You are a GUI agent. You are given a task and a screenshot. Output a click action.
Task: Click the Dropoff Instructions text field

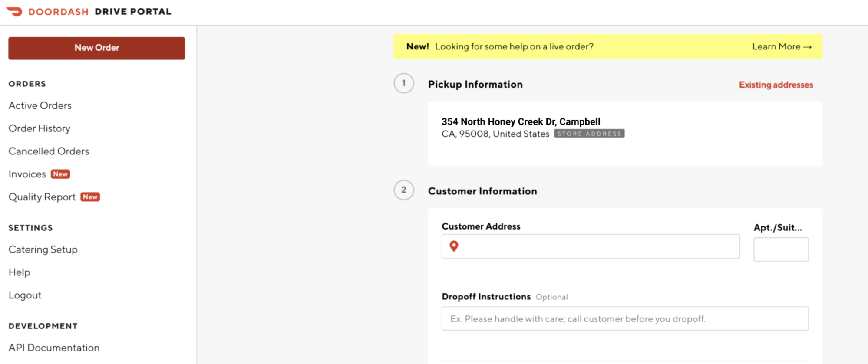point(625,319)
